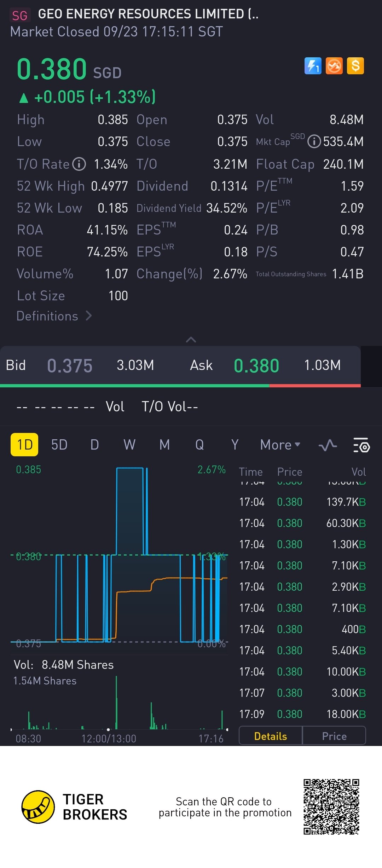Screen dimensions: 382x868
Task: Switch trade list to Price view
Action: click(334, 736)
